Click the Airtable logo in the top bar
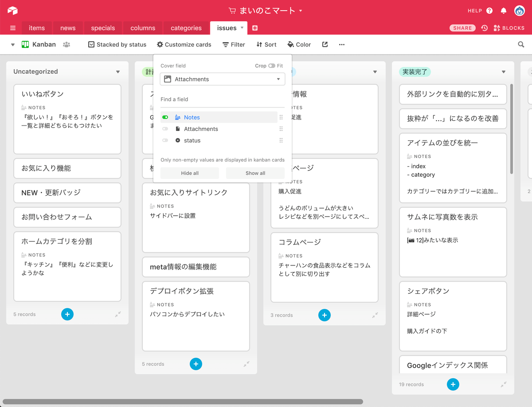The height and width of the screenshot is (407, 532). pos(12,11)
